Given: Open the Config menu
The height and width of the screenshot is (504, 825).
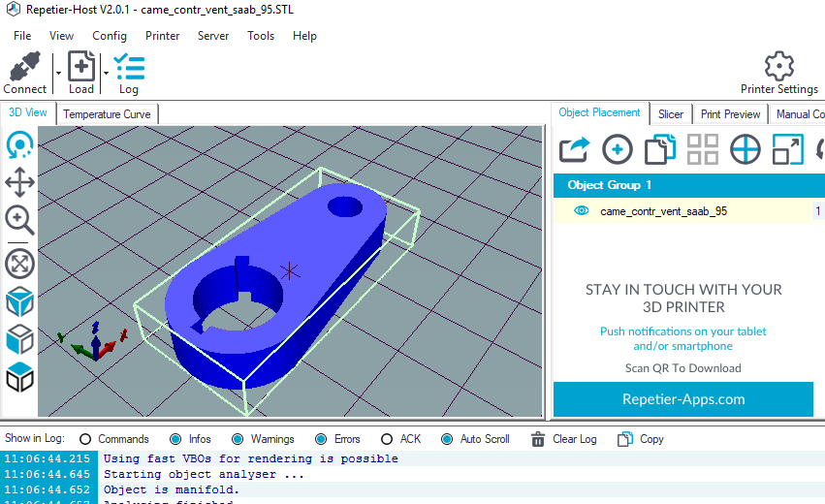Looking at the screenshot, I should click(x=110, y=36).
